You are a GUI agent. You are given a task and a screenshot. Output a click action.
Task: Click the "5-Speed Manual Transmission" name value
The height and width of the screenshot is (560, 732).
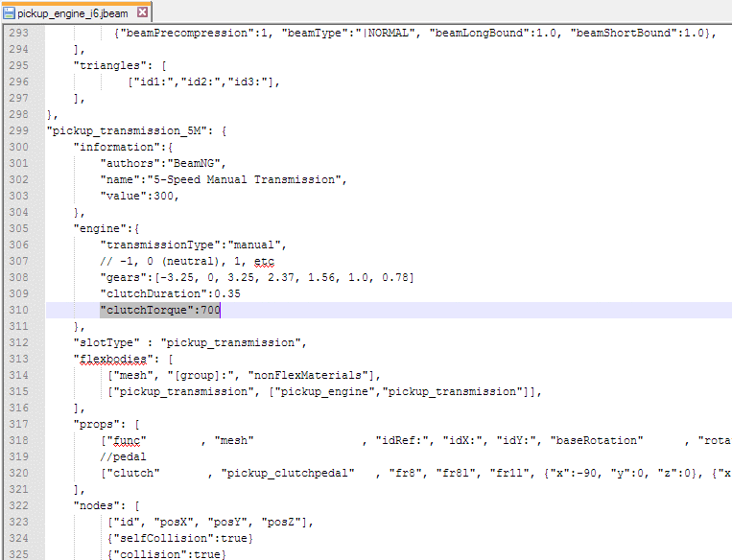pyautogui.click(x=244, y=179)
